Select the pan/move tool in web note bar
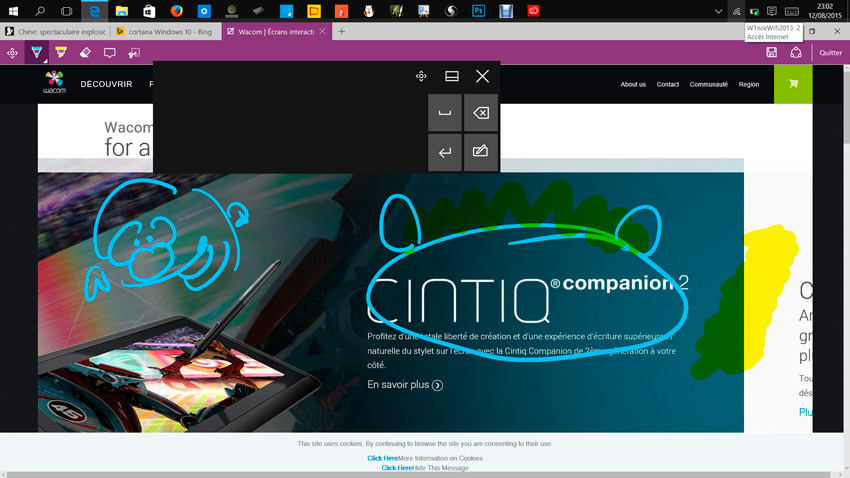Screen dimensions: 850x478 12,53
